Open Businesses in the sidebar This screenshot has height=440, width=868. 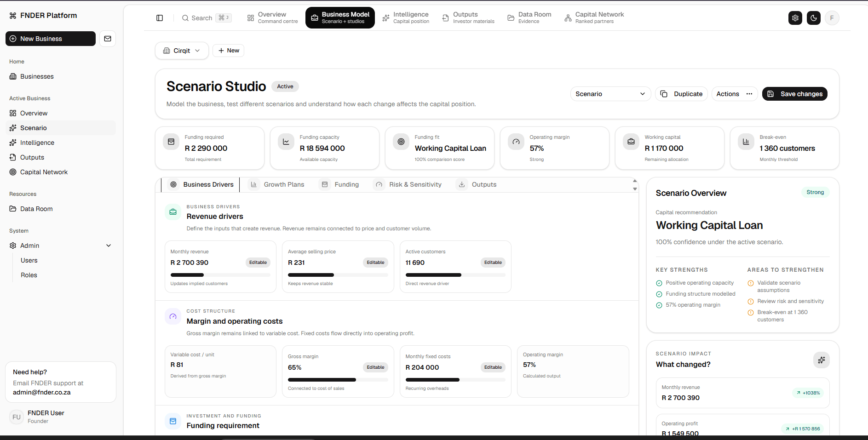coord(61,76)
